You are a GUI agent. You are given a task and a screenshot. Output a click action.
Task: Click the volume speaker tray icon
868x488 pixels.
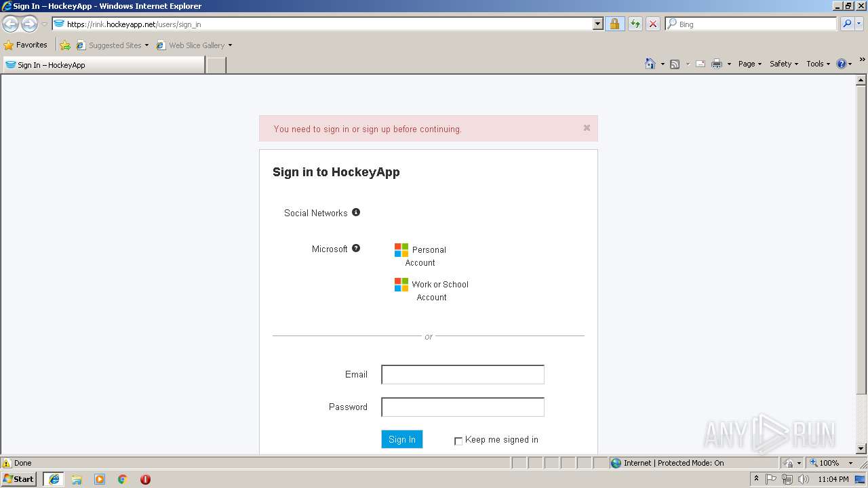tap(804, 479)
